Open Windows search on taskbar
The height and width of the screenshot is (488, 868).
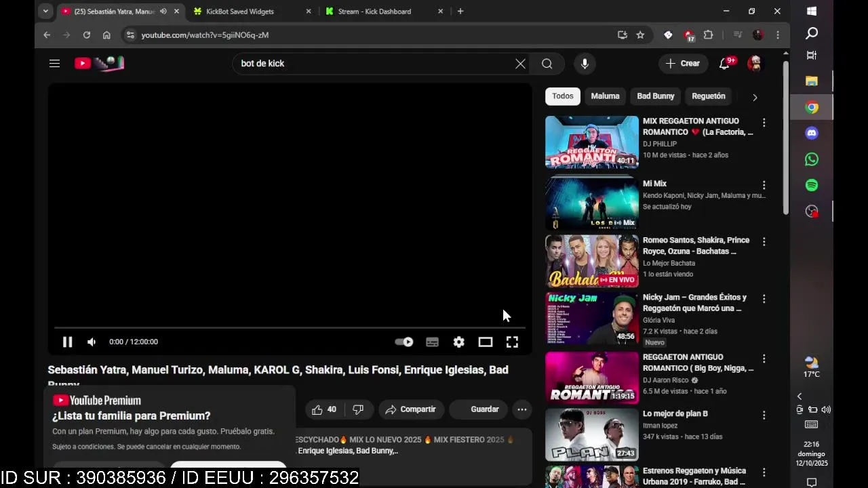pyautogui.click(x=812, y=33)
